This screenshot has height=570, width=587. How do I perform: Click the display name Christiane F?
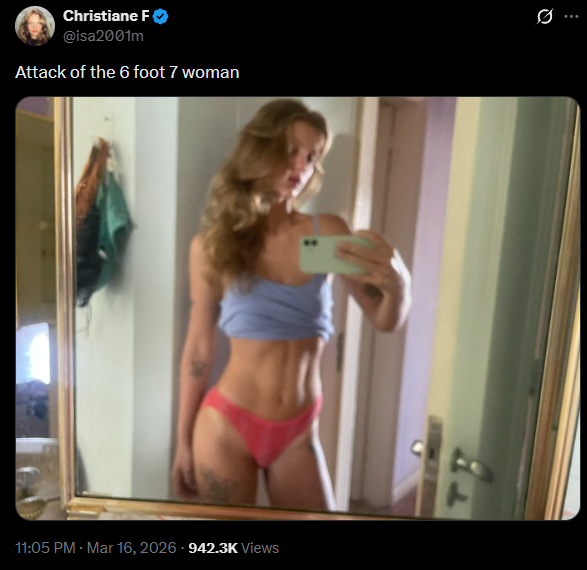click(106, 16)
